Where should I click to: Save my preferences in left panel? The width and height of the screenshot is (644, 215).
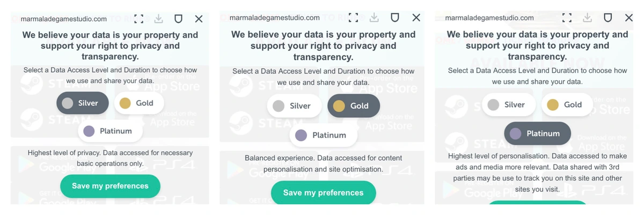[x=110, y=186]
